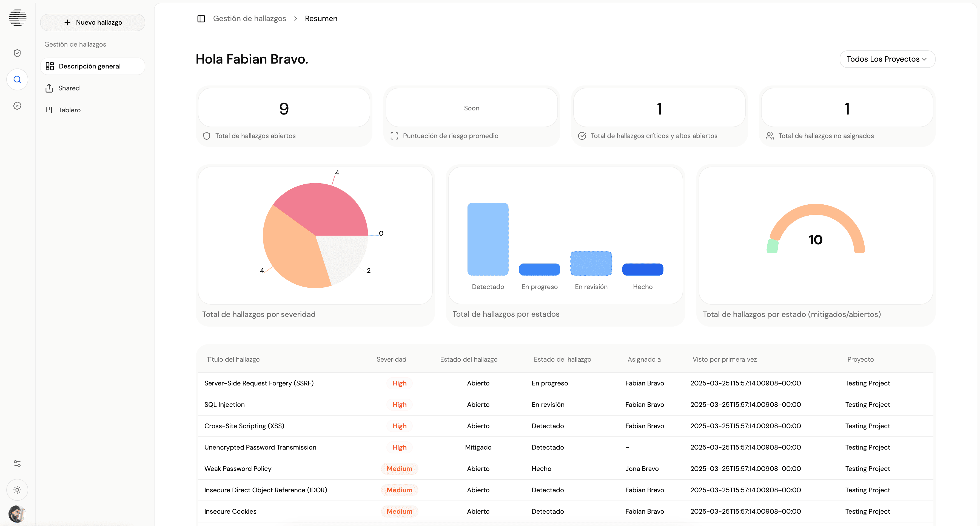Click the Nuevo hallazgo button
Viewport: 980px width, 526px height.
pyautogui.click(x=92, y=22)
